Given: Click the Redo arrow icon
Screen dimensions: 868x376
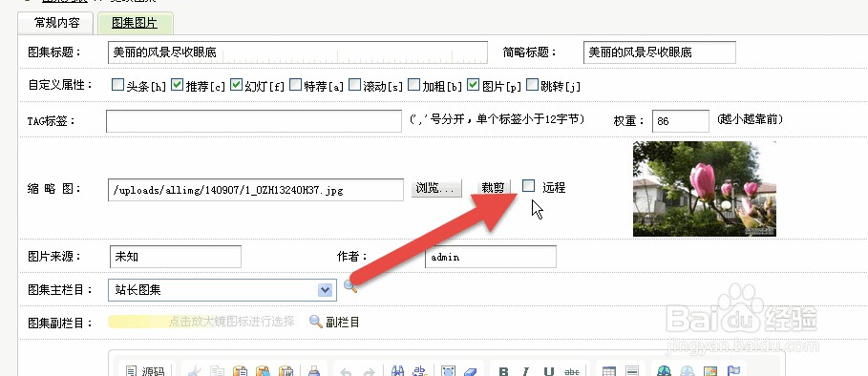Looking at the screenshot, I should (x=370, y=372).
